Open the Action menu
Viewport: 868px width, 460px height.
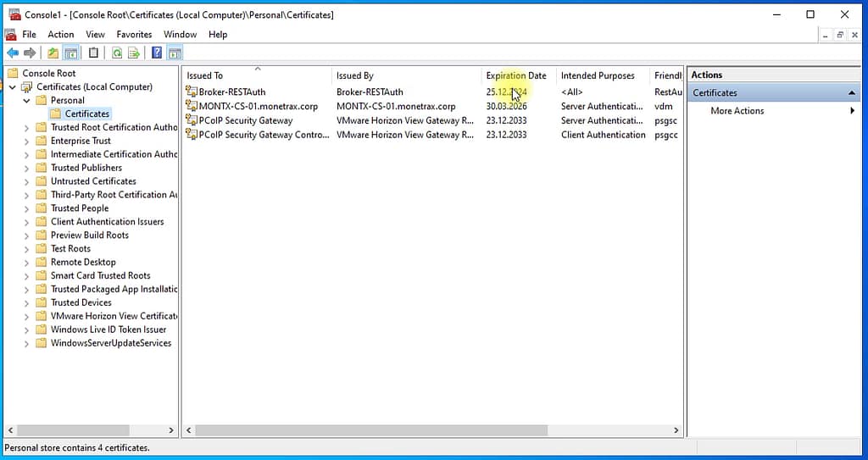[60, 35]
